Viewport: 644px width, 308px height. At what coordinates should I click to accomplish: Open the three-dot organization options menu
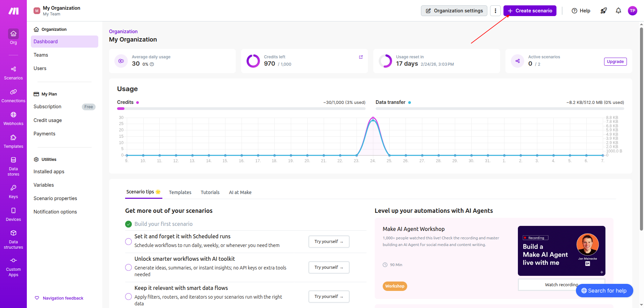495,11
